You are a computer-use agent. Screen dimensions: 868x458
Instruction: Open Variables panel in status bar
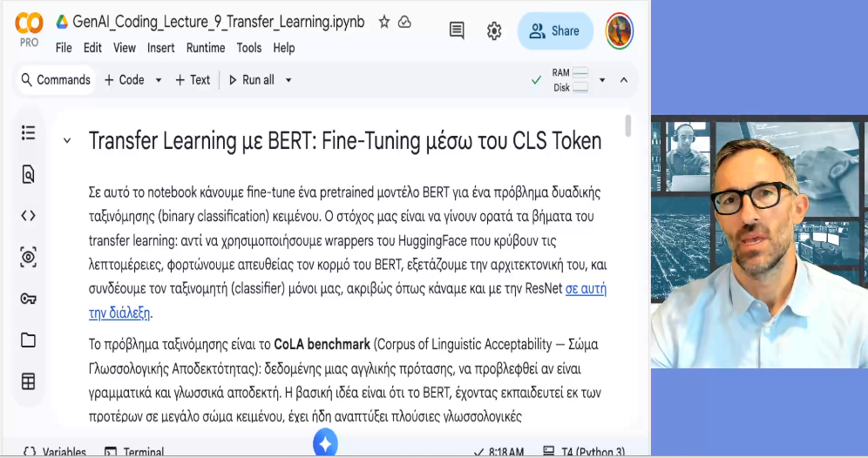click(55, 451)
